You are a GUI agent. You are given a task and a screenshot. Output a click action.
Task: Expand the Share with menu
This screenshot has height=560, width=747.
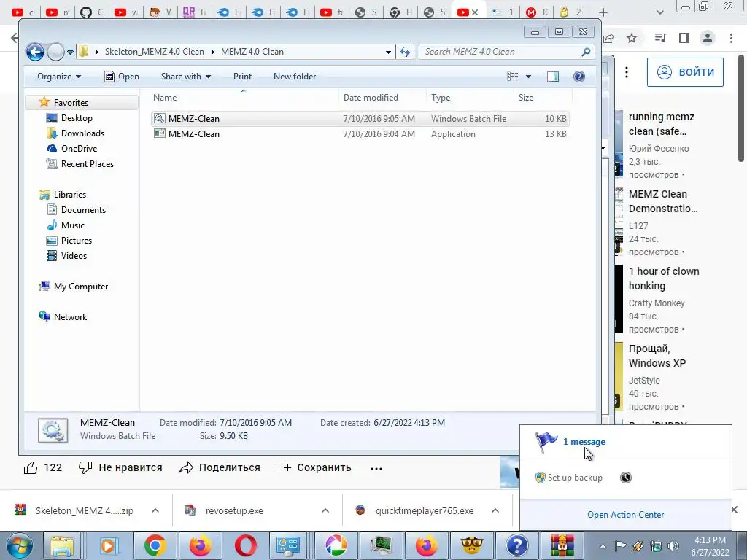click(186, 77)
